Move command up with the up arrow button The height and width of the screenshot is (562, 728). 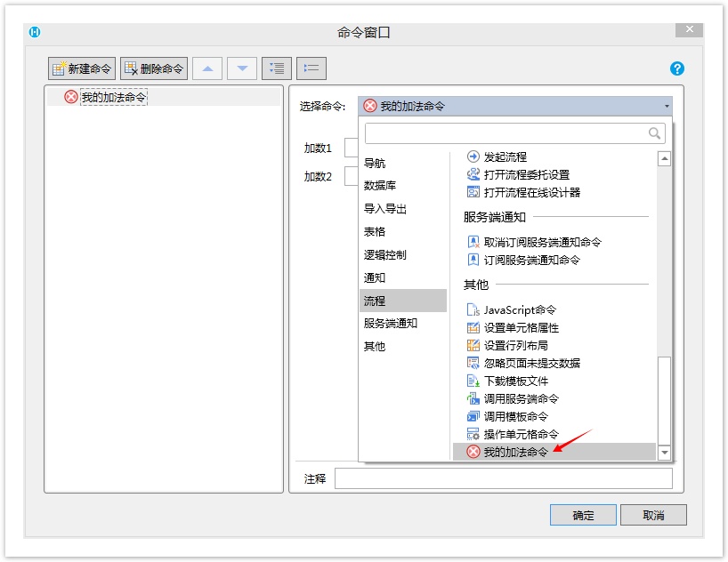(x=207, y=68)
